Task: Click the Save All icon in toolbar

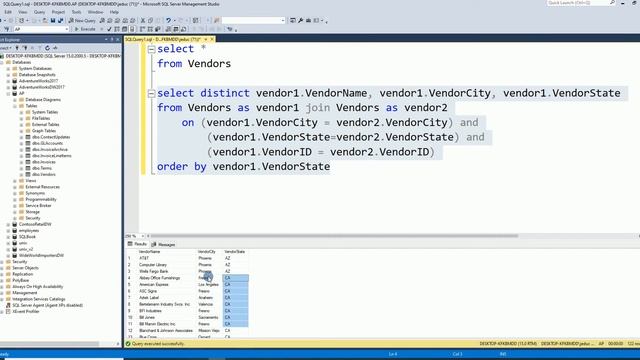Action: pos(60,20)
